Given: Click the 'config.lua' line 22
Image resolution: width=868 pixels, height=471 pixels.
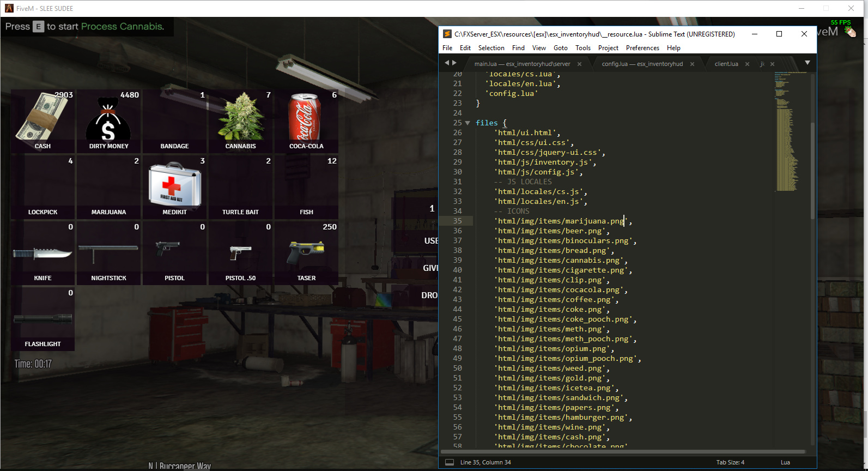Looking at the screenshot, I should [512, 93].
